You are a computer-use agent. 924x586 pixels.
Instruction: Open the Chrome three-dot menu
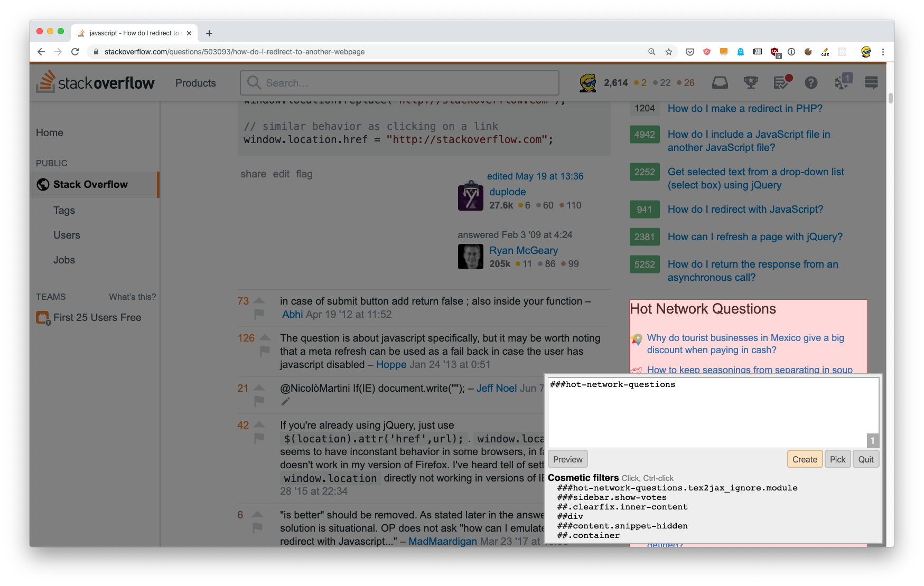click(883, 52)
